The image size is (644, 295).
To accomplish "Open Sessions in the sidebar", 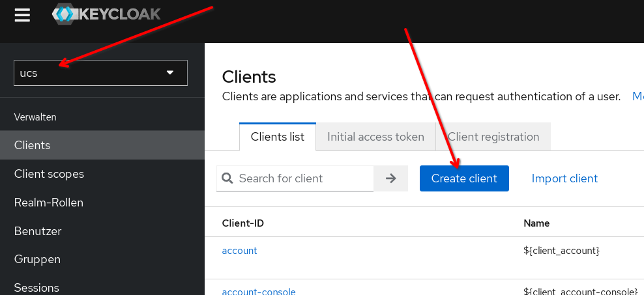I will 37,287.
